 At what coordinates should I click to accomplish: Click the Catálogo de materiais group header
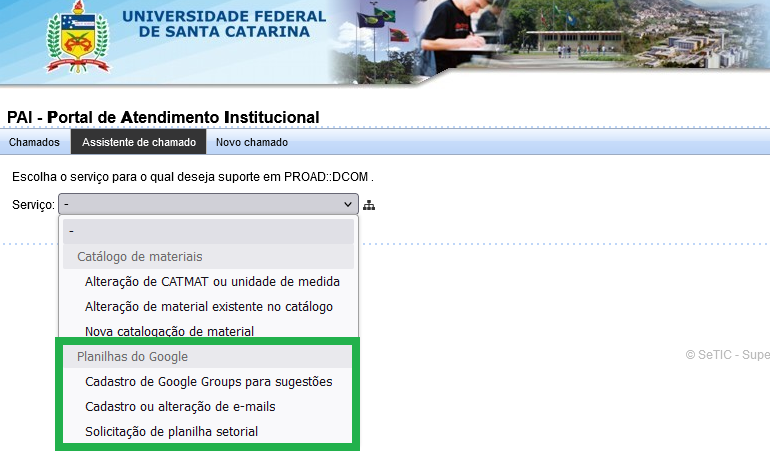pyautogui.click(x=139, y=257)
